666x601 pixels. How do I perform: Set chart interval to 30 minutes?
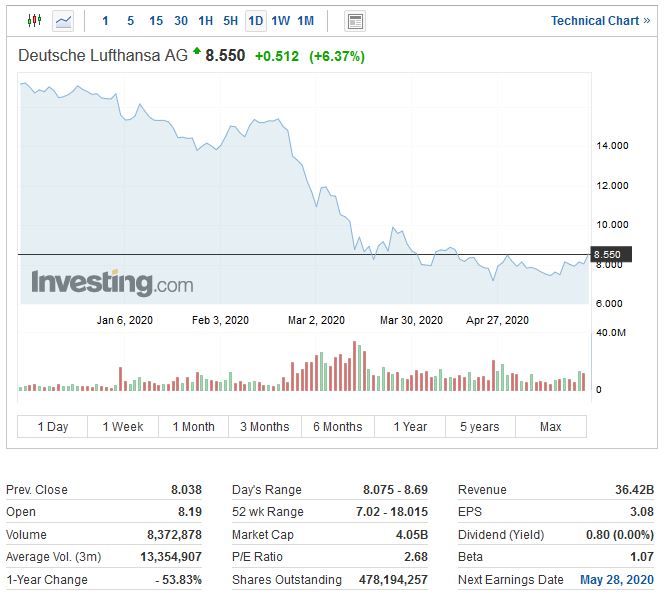181,21
